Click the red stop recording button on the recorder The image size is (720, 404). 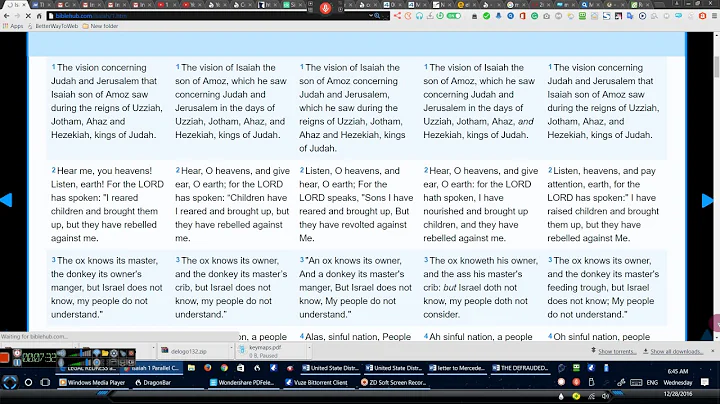tap(4, 358)
